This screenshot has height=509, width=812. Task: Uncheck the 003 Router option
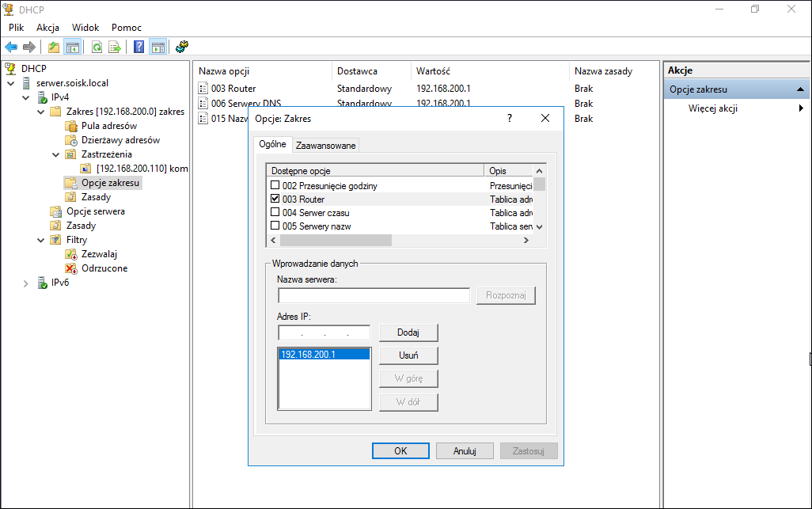pos(275,199)
